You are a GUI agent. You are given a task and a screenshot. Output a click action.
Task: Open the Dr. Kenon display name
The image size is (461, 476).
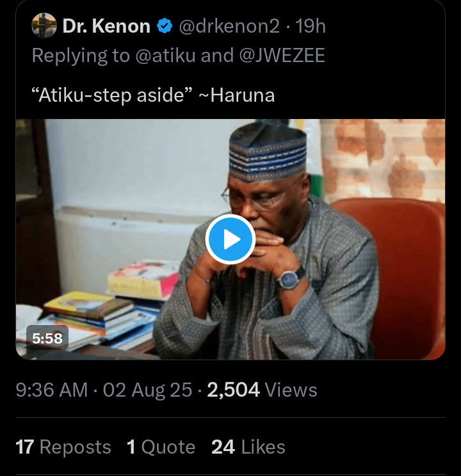pyautogui.click(x=106, y=26)
